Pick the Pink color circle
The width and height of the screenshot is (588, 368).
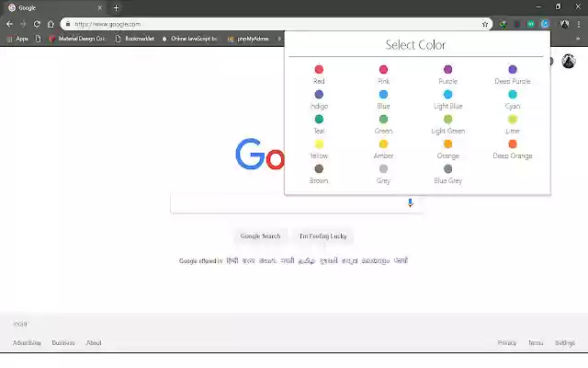pyautogui.click(x=383, y=70)
